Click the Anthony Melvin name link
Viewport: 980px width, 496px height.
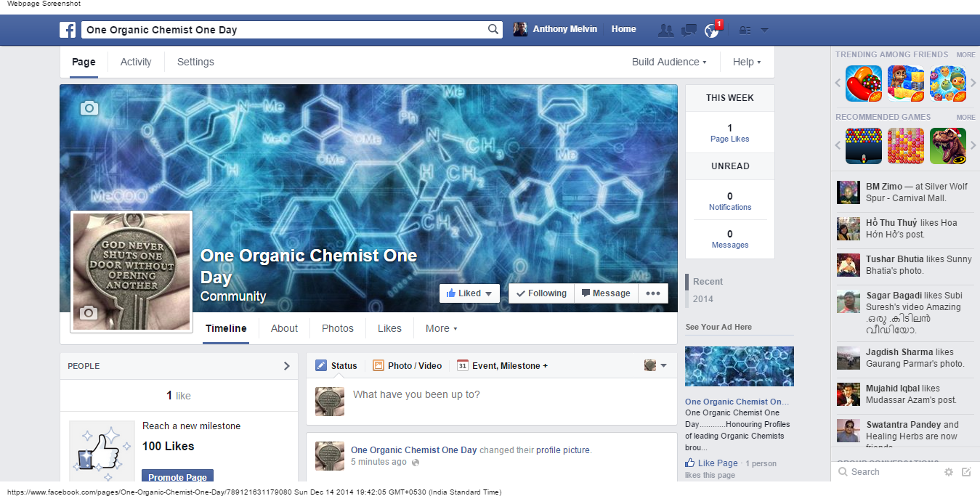point(565,29)
